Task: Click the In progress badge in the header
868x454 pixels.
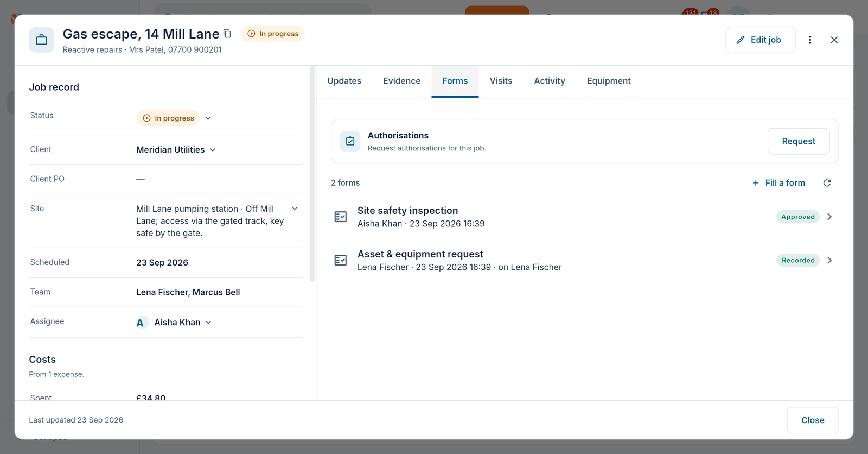Action: coord(273,34)
